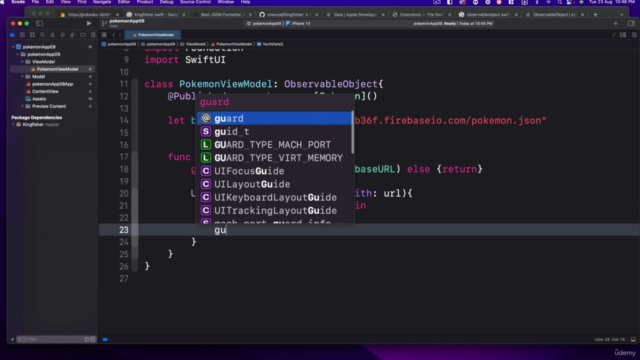
Task: Click line number 23 in gutter
Action: 123,230
